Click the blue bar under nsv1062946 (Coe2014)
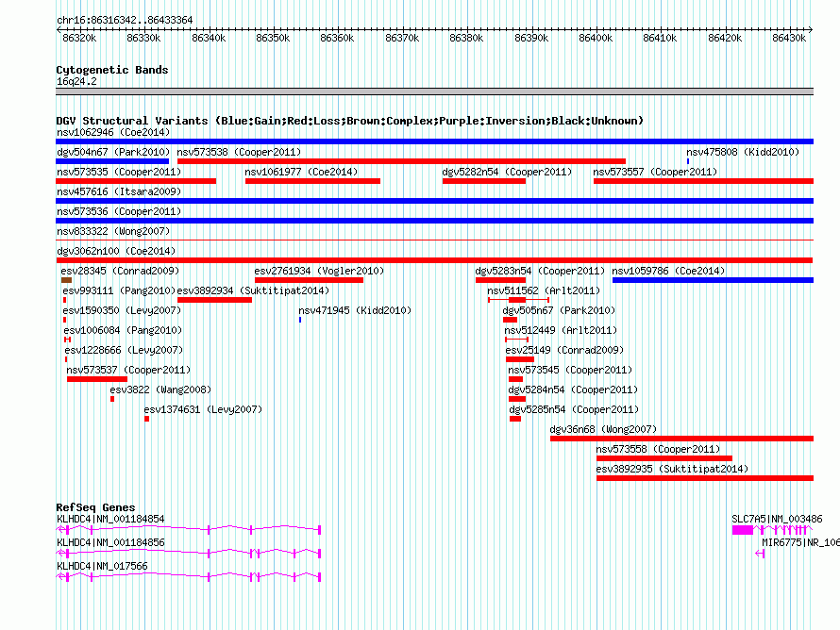 point(434,141)
